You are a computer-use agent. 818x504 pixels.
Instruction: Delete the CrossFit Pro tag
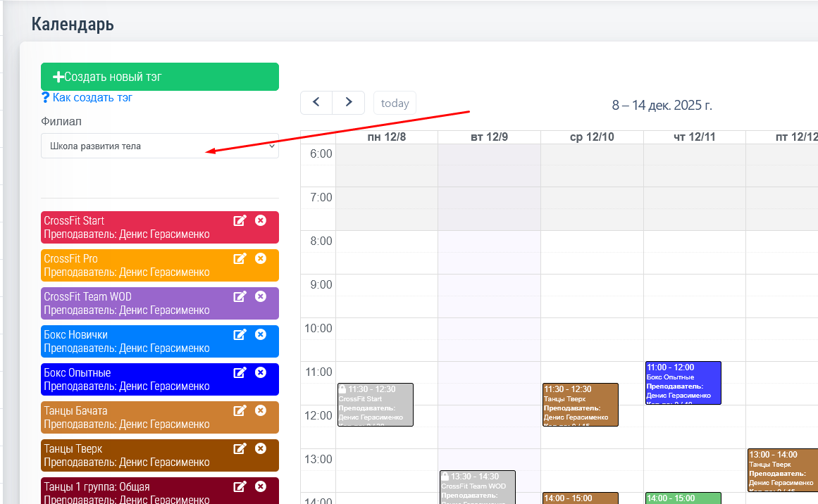[261, 259]
